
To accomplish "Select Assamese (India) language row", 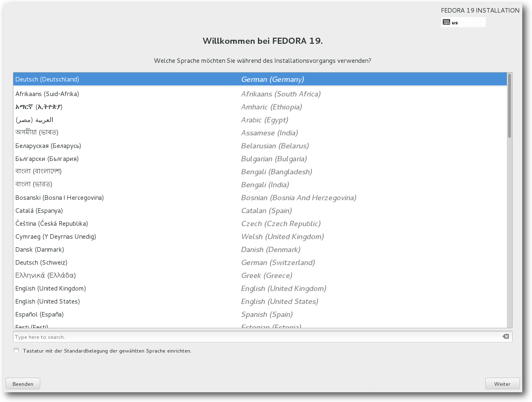I will point(260,133).
